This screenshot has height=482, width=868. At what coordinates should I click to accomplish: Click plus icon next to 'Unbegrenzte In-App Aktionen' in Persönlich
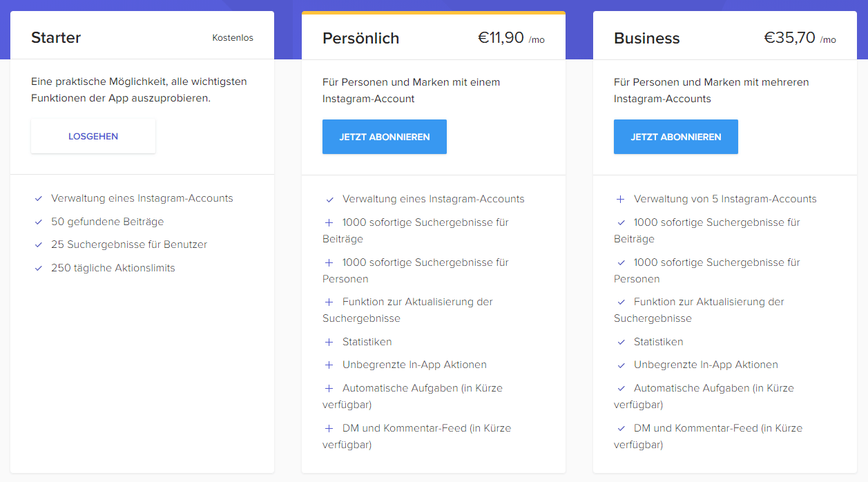click(329, 365)
